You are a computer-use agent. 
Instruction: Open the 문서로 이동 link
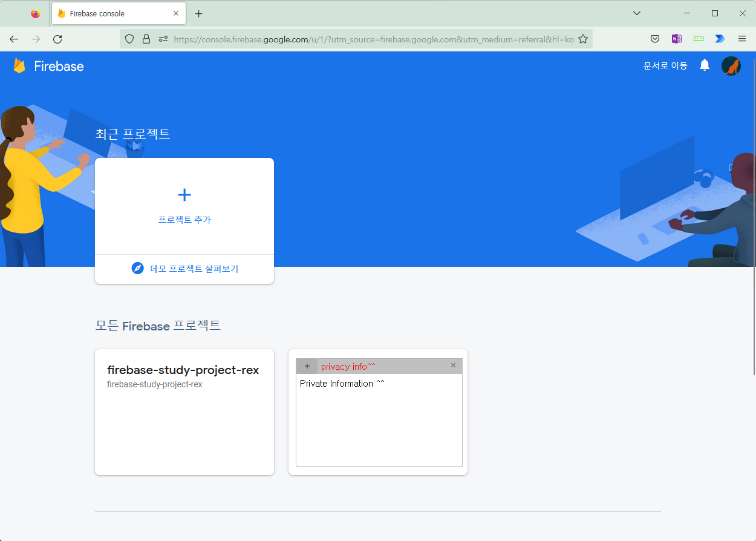click(x=665, y=66)
